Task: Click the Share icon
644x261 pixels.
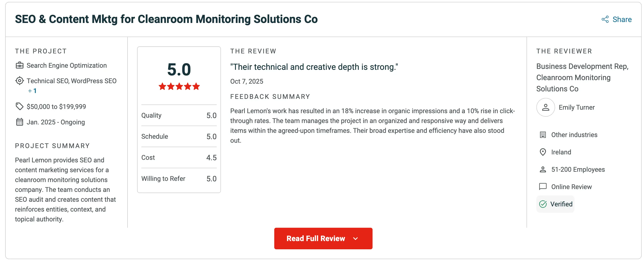Action: [x=605, y=19]
